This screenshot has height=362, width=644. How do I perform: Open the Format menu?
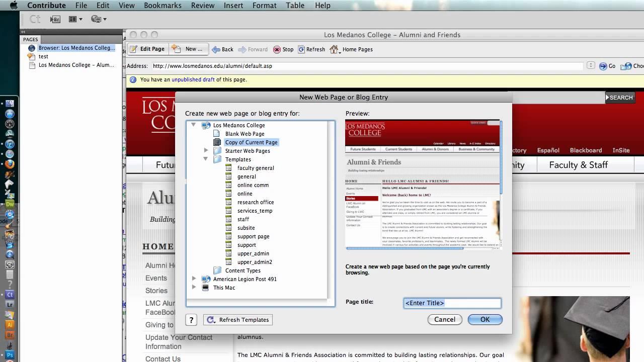click(x=265, y=6)
